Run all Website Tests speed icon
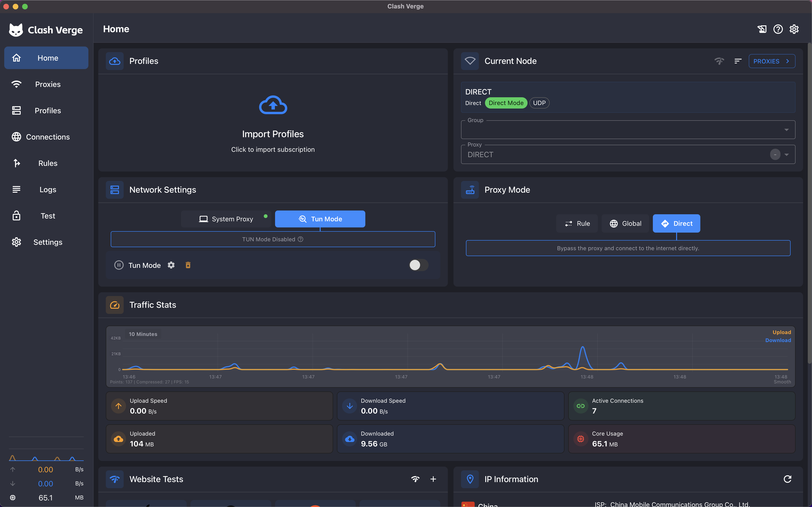 click(415, 479)
